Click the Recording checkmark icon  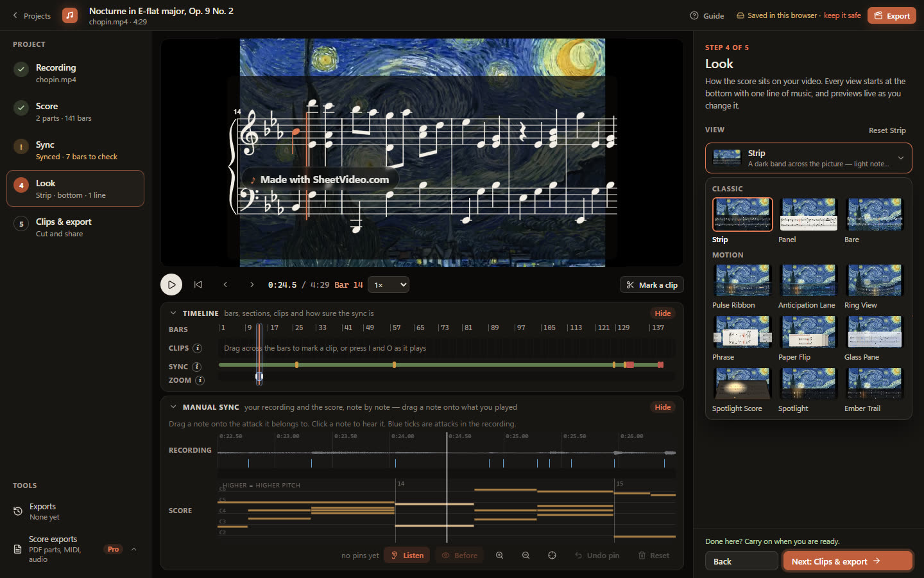pos(21,69)
